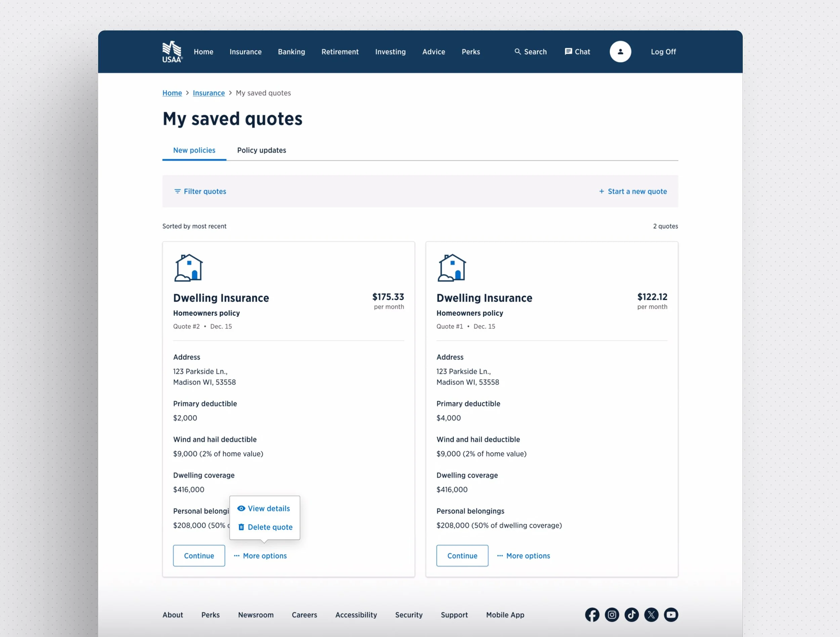
Task: Open USAA's Facebook page icon
Action: 592,615
